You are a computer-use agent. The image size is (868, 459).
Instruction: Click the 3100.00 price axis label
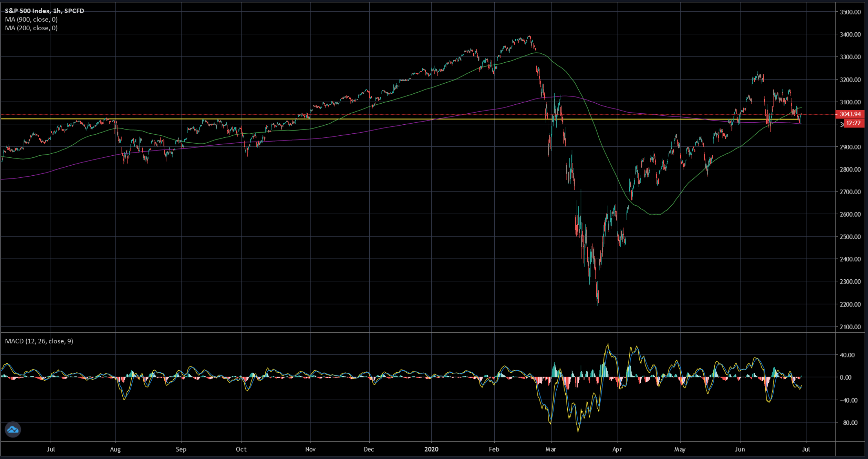click(850, 102)
